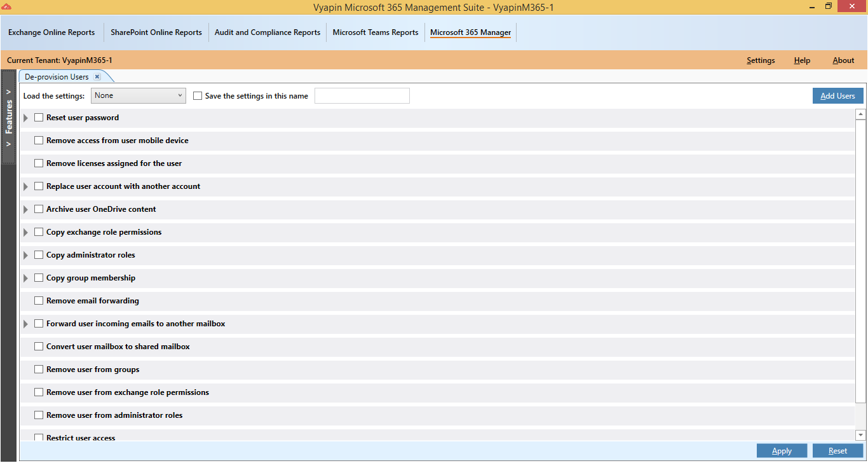Expand the Copy group membership section
This screenshot has width=868, height=463.
25,277
